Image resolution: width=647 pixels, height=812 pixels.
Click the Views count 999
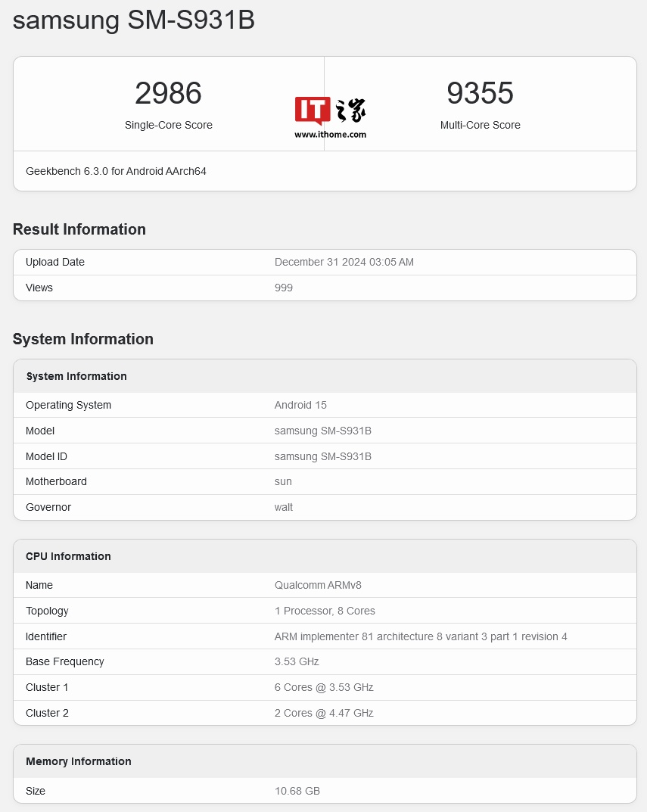[x=283, y=288]
